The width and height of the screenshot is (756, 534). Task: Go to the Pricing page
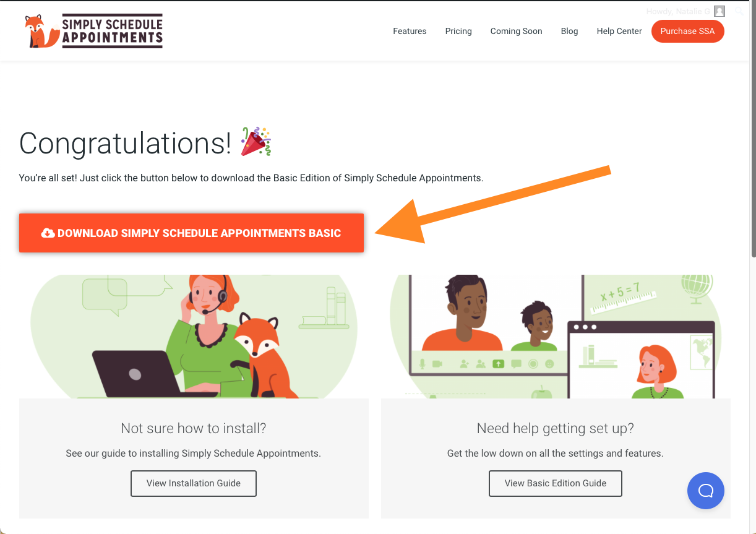pos(458,31)
